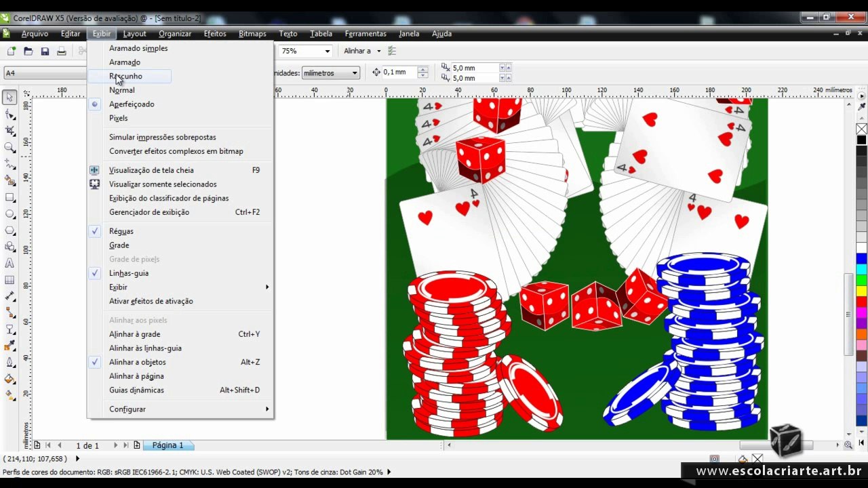Select the Interactive Fill tool
The height and width of the screenshot is (488, 868).
coord(9,396)
